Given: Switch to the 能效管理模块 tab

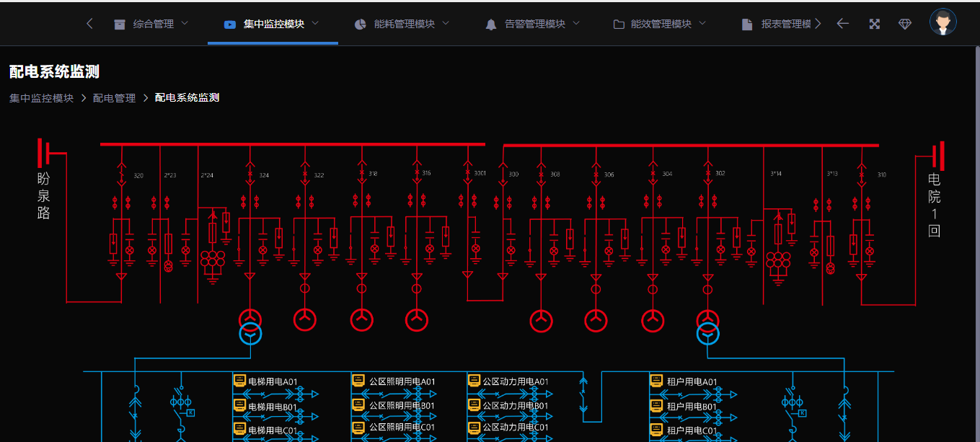Looking at the screenshot, I should click(661, 24).
